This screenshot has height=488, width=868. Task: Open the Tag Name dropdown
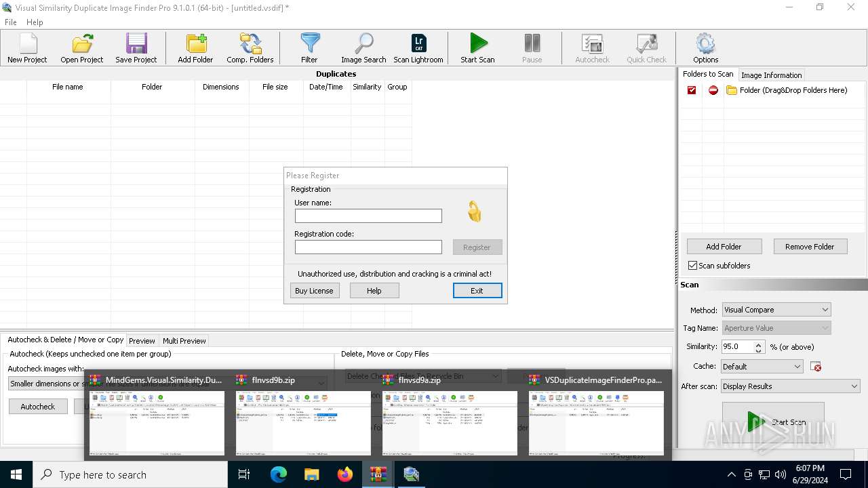(776, 328)
